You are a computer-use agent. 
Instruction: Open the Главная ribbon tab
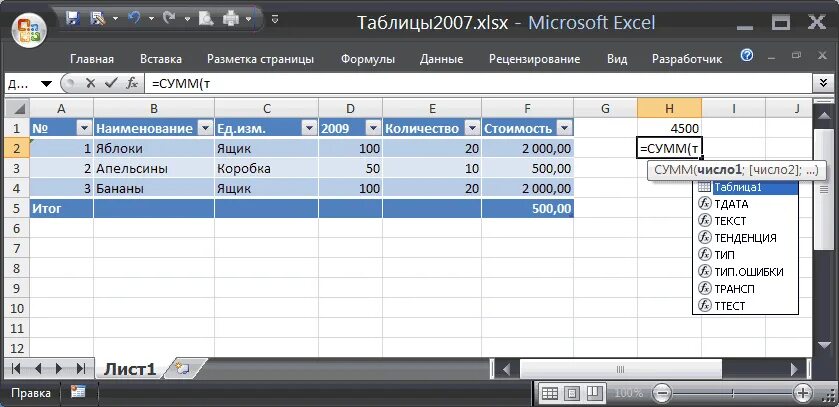pos(92,59)
